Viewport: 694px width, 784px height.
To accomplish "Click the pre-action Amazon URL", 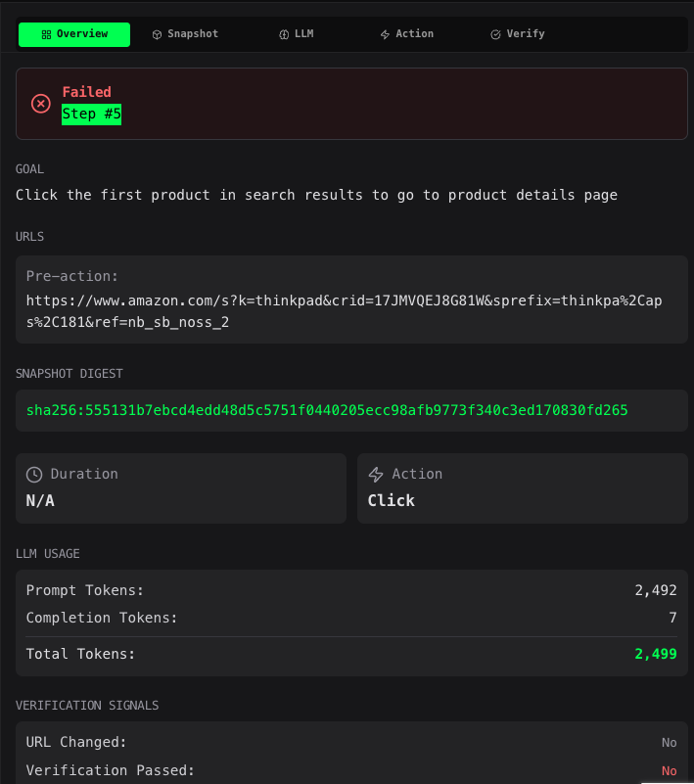I will click(344, 311).
